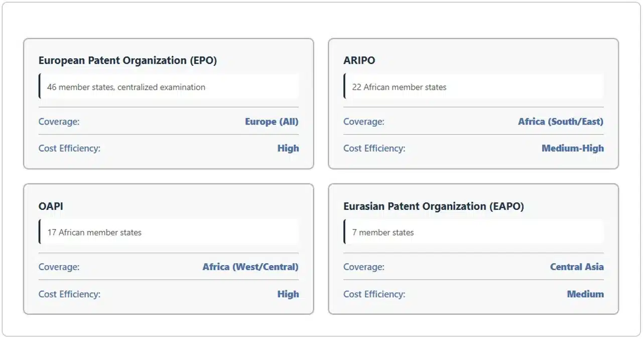
Task: Click the Coverage label on the OAPI card
Action: [x=59, y=267]
